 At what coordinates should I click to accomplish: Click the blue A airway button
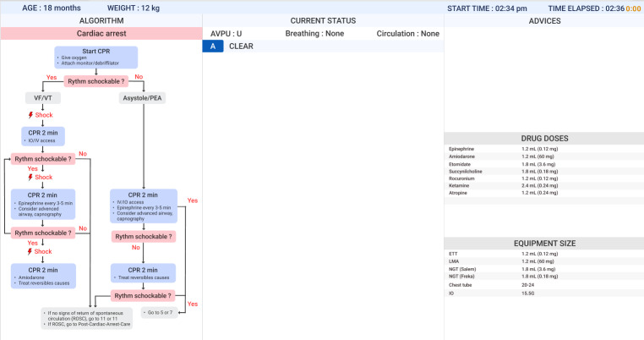pyautogui.click(x=213, y=46)
